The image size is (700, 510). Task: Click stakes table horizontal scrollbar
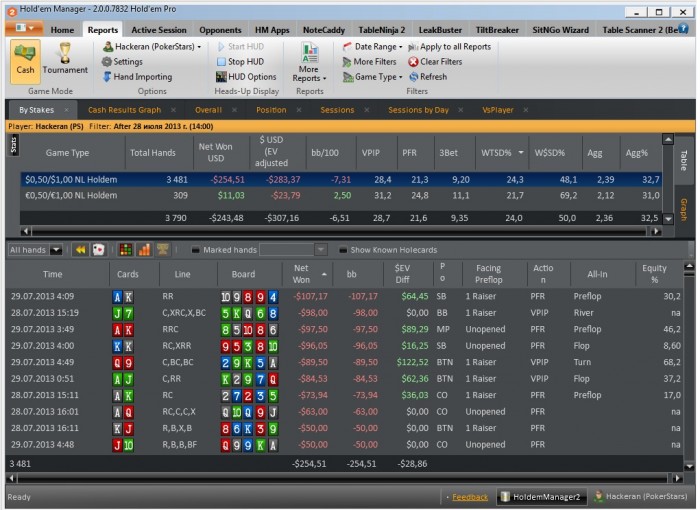pyautogui.click(x=339, y=231)
